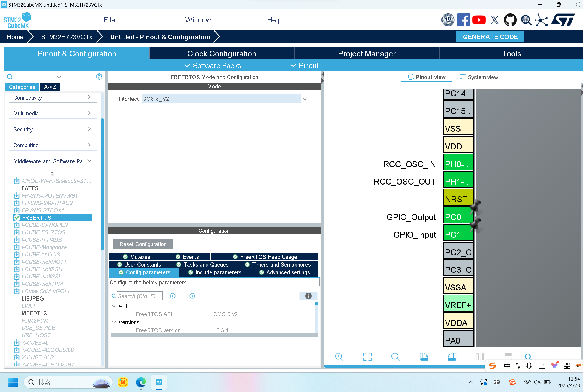Click the fit-to-screen pinout icon
Screen dimensions: 583x392
coord(367,357)
